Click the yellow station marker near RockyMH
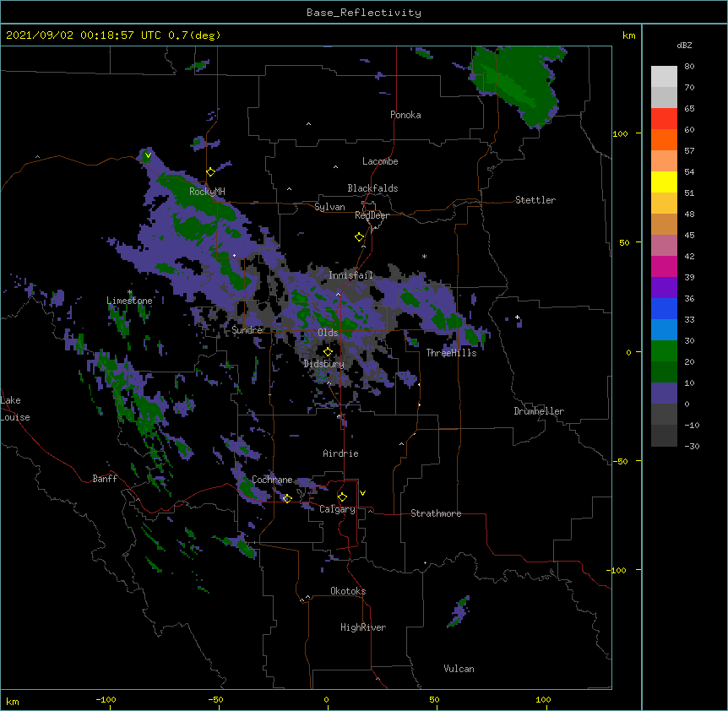Viewport: 728px width, 711px height. coord(210,172)
